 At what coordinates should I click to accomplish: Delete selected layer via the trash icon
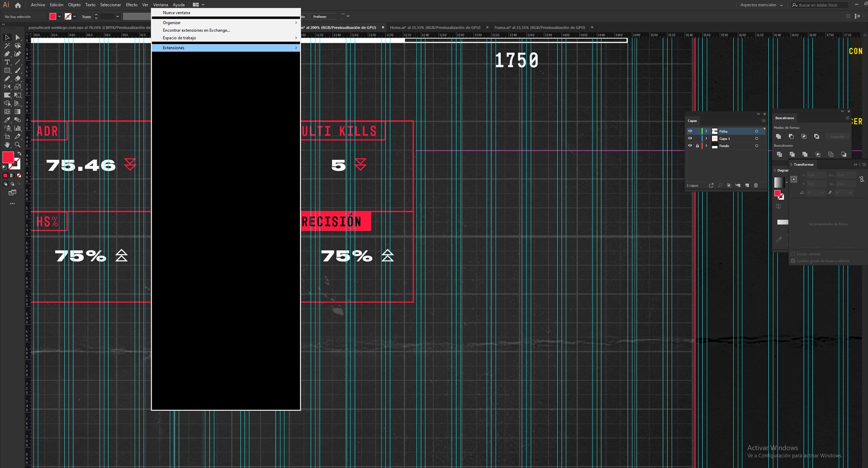click(x=756, y=186)
